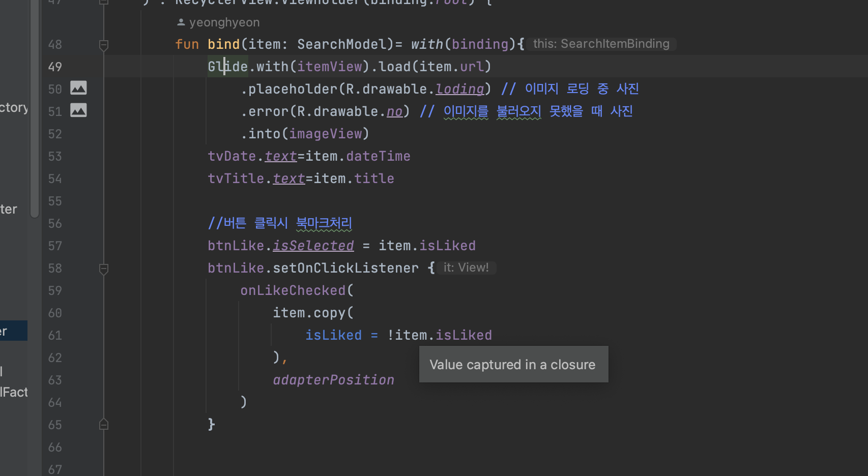
Task: Click the 'loding' drawable reference
Action: click(460, 89)
